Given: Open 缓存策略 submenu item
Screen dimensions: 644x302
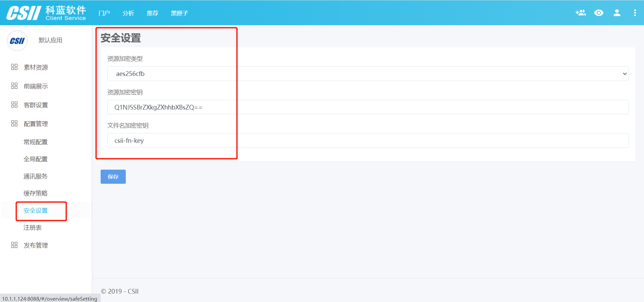Looking at the screenshot, I should point(36,193).
